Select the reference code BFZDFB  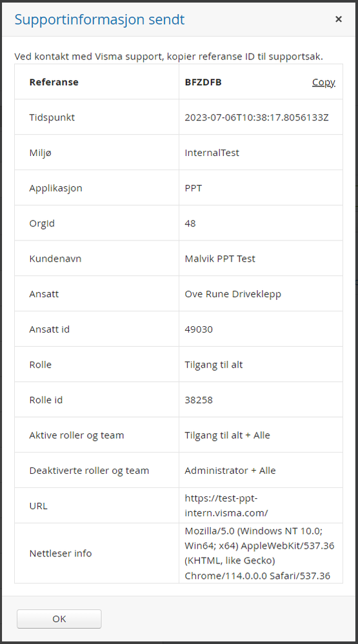[x=203, y=82]
